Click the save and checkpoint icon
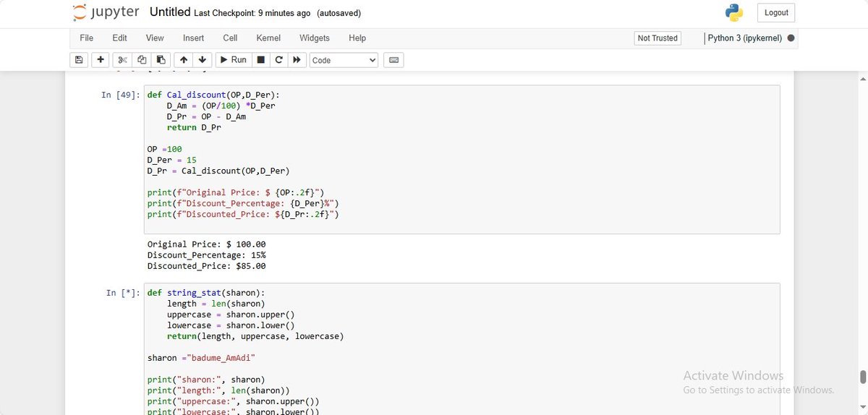Screen dimensions: 868x415 click(79, 60)
